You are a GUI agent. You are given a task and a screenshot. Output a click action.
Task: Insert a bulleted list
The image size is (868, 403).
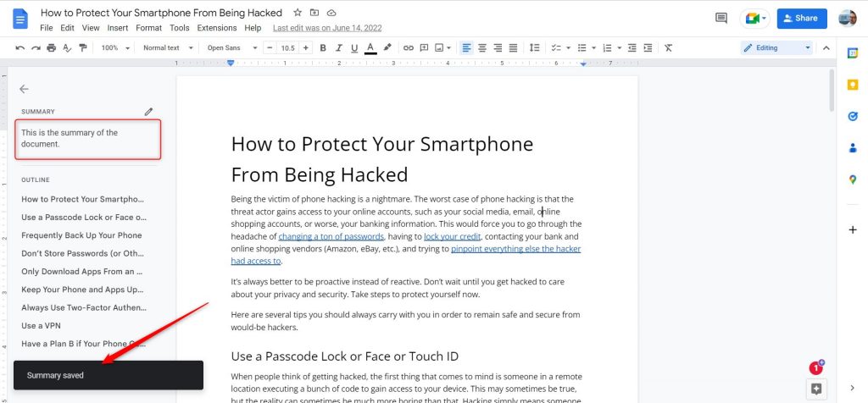click(581, 48)
